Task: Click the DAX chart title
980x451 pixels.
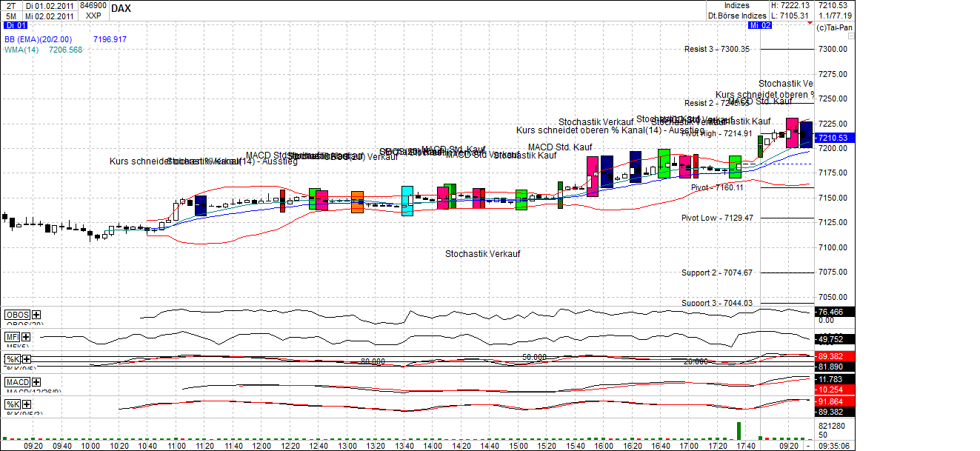Action: click(x=121, y=9)
